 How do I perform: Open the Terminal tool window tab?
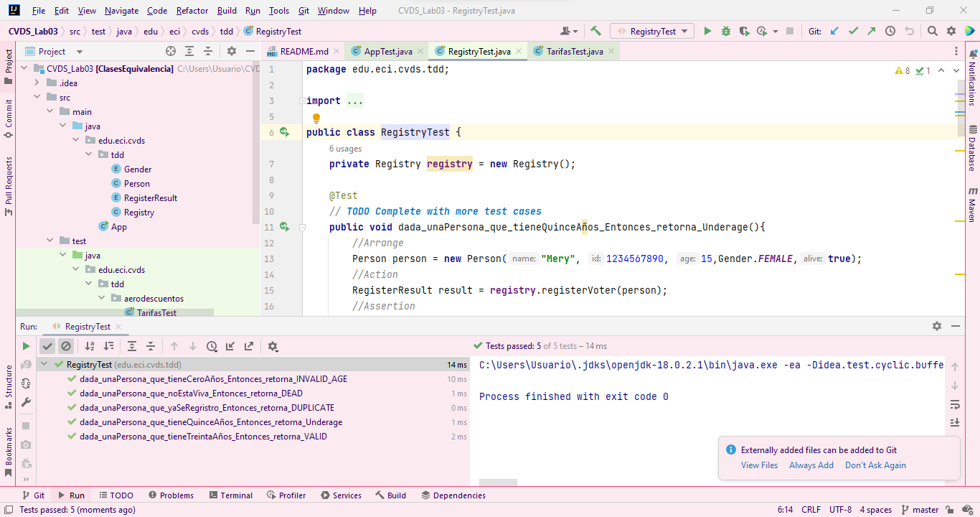[x=230, y=495]
